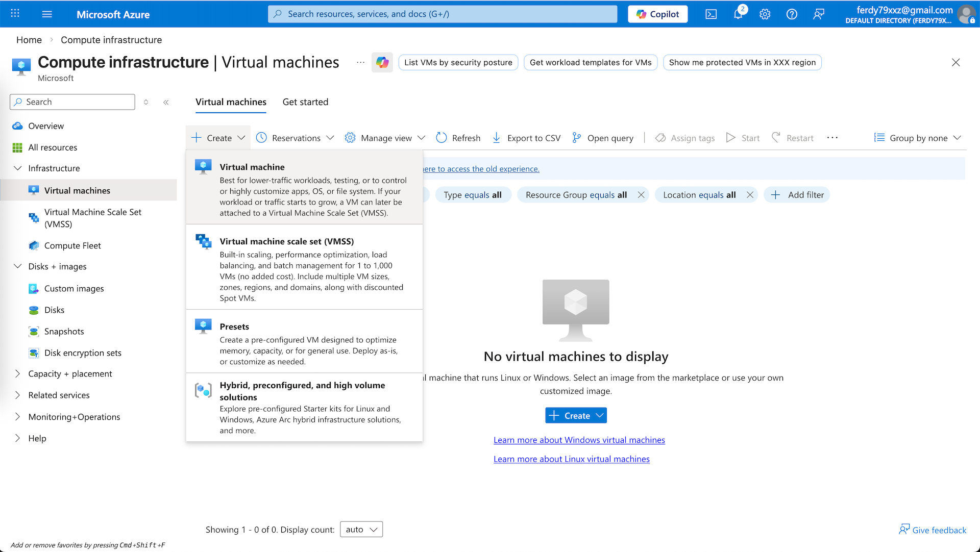Collapse the sidebar with double-chevron
Viewport: 980px width, 552px height.
coord(166,102)
